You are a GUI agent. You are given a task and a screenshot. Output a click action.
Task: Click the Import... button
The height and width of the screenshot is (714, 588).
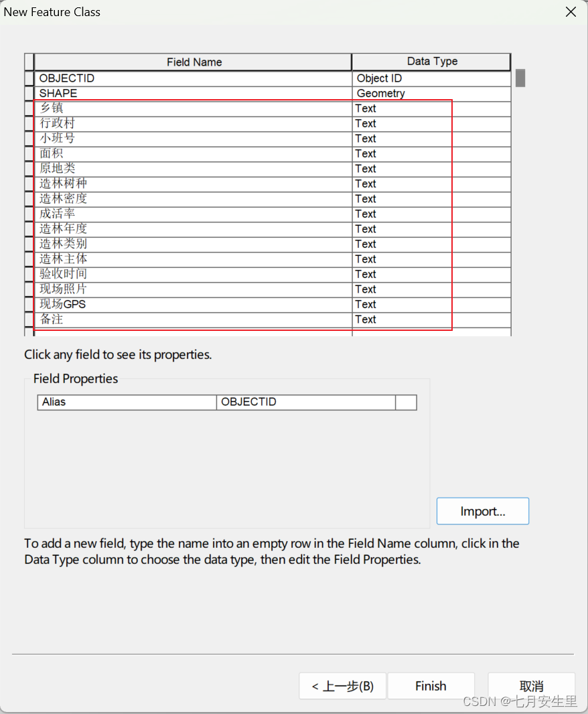483,511
